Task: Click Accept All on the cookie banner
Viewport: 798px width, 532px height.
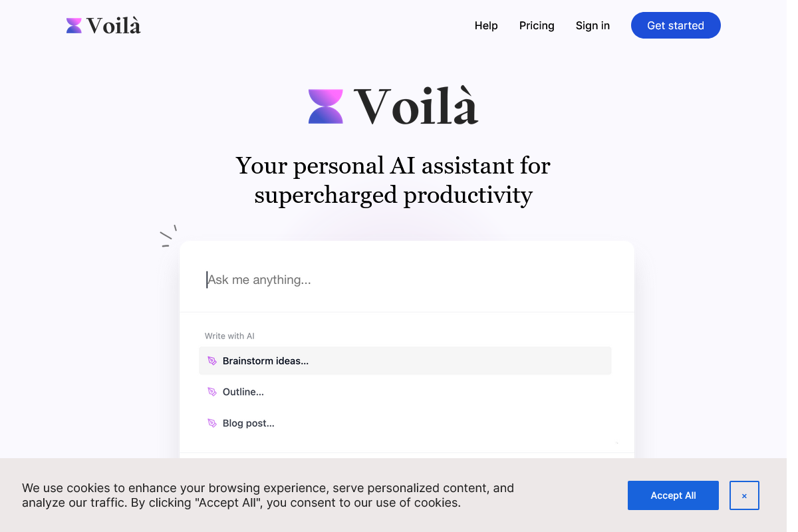Action: (x=673, y=495)
